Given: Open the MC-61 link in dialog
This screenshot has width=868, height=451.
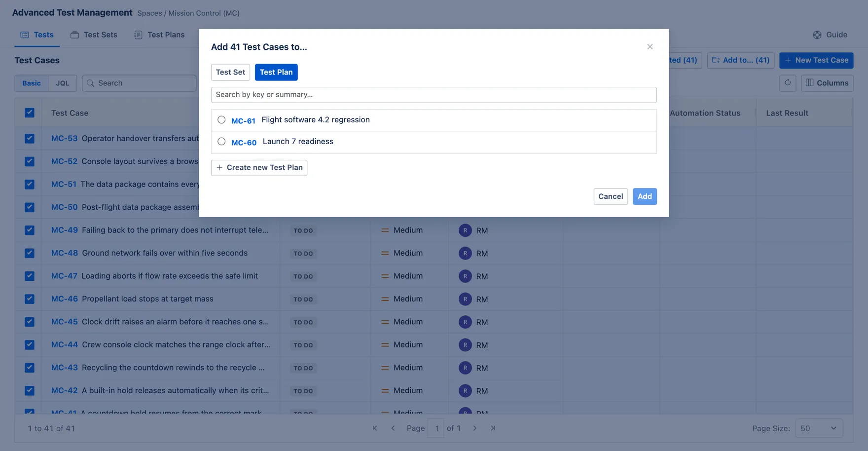Looking at the screenshot, I should (243, 120).
